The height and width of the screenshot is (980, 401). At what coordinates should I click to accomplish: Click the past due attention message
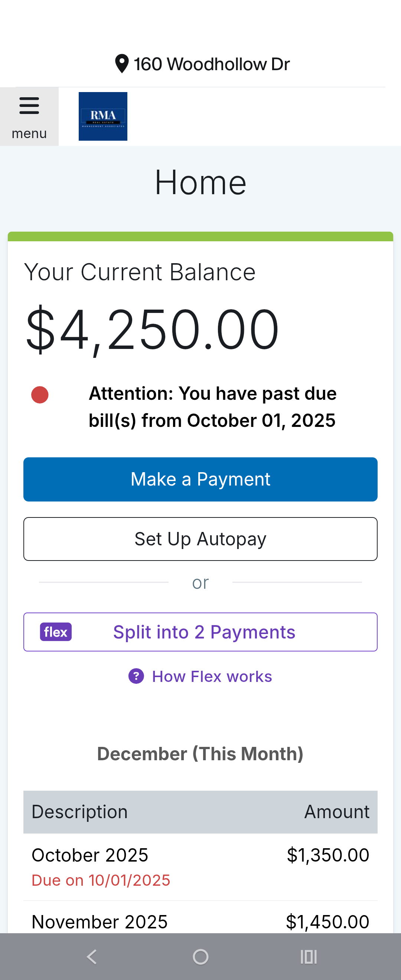212,407
